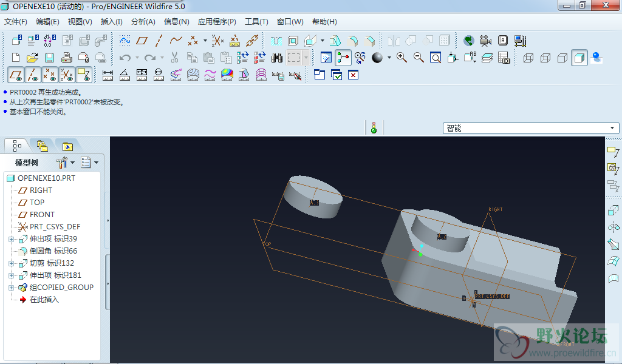
Task: Open the web browser globe icon
Action: (x=469, y=41)
